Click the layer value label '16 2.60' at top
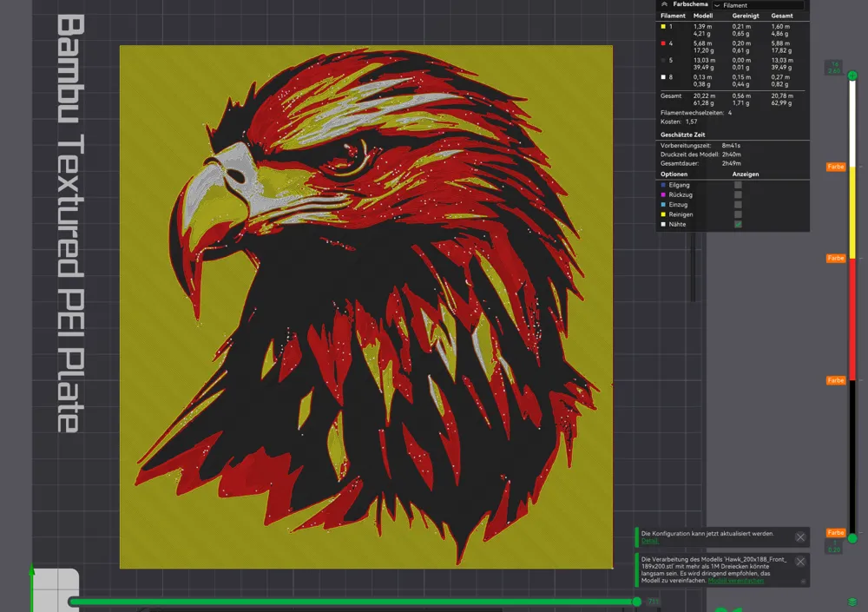Viewport: 868px width, 612px height. [x=834, y=68]
